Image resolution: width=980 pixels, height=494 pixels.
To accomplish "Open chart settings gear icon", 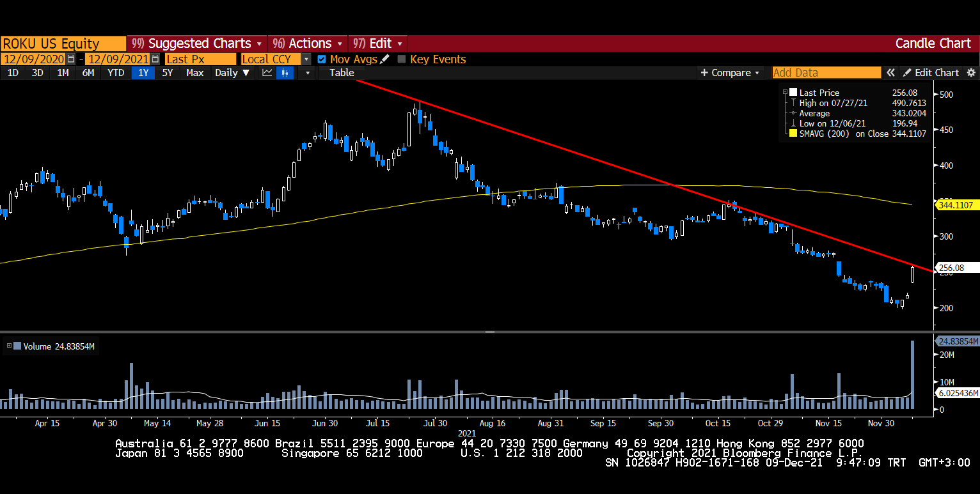I will [971, 73].
